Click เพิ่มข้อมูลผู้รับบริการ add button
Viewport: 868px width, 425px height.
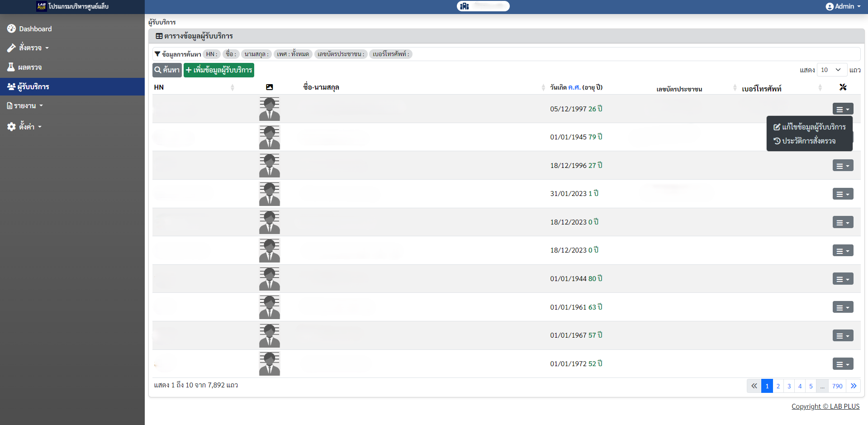[219, 70]
